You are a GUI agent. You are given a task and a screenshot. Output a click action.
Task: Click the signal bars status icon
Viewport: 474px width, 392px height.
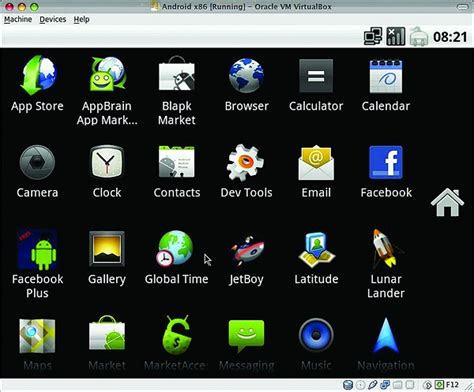point(395,36)
